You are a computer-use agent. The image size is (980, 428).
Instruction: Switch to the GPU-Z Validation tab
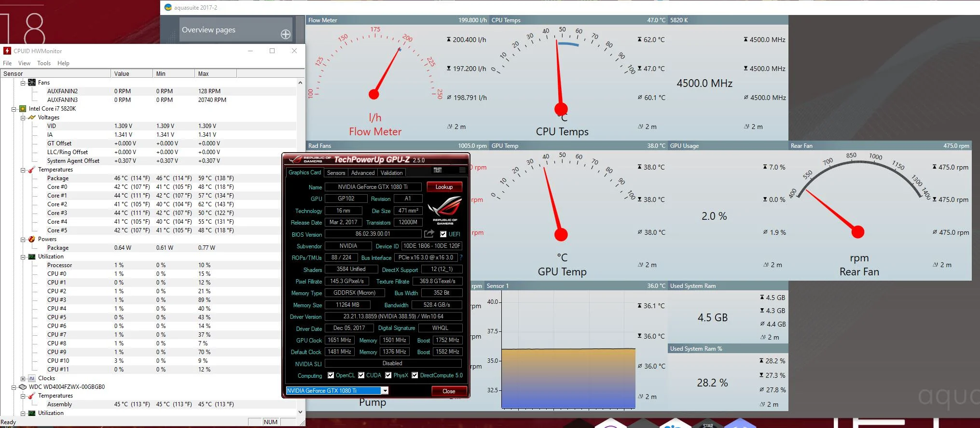click(391, 173)
